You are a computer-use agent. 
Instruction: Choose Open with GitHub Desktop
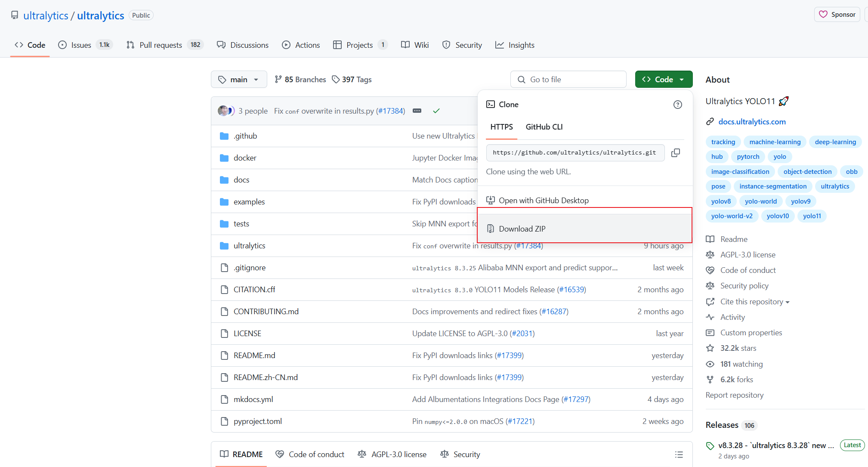point(543,201)
